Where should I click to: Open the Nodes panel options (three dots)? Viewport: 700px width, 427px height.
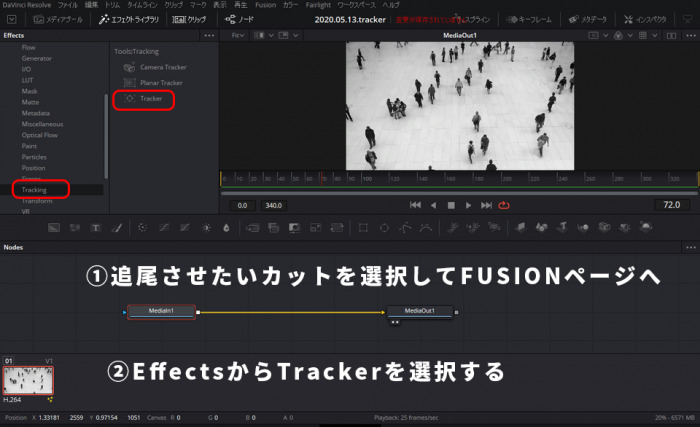pos(691,247)
